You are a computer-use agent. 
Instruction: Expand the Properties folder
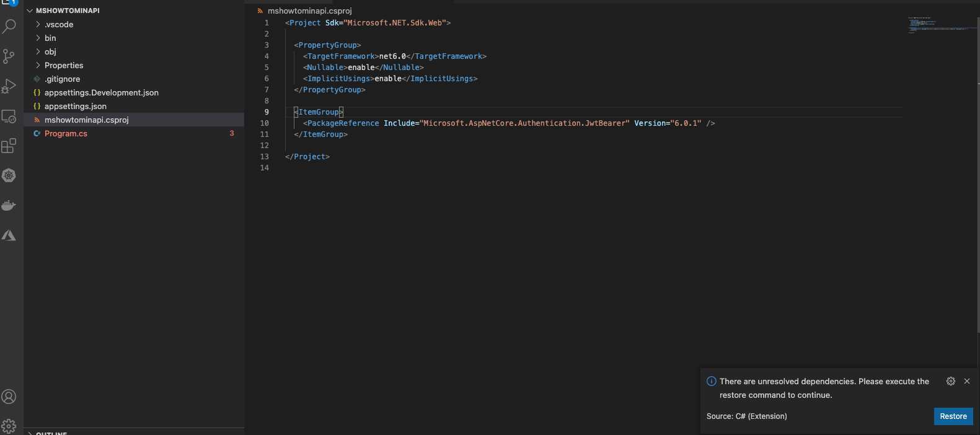(63, 66)
